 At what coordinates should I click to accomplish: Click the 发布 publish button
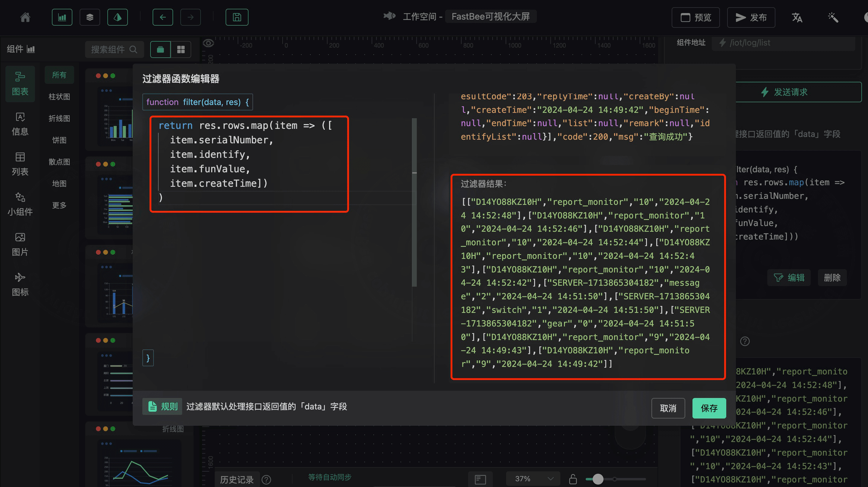coord(751,17)
